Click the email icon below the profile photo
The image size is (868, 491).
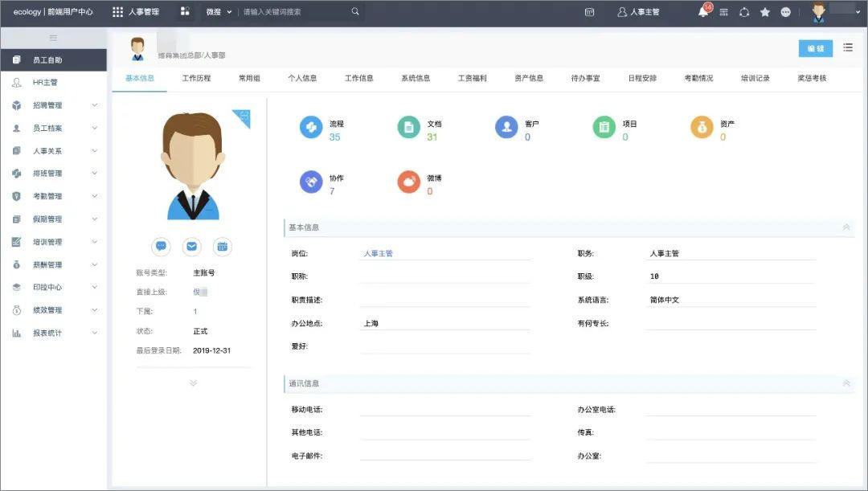191,247
